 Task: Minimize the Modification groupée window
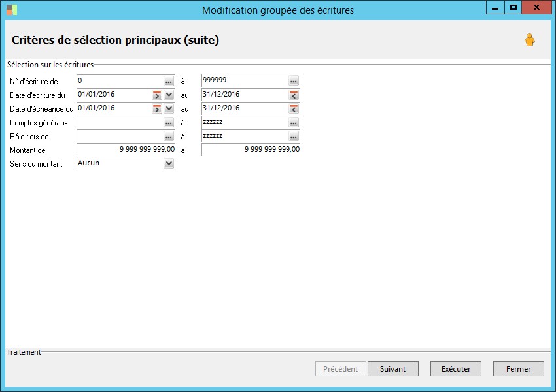click(495, 7)
